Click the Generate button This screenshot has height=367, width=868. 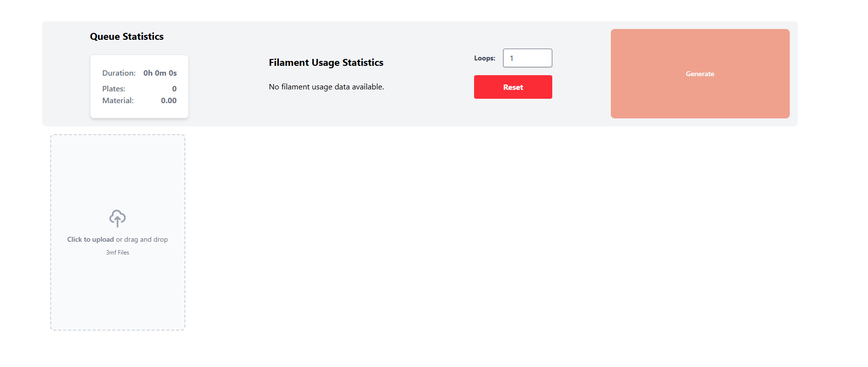tap(700, 74)
